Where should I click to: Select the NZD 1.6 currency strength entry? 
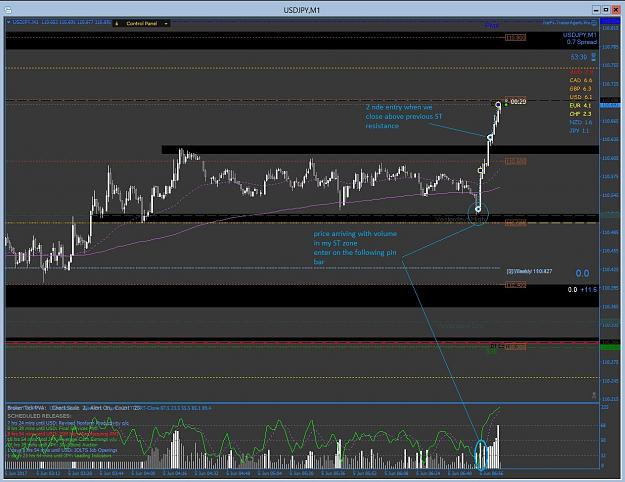click(581, 122)
